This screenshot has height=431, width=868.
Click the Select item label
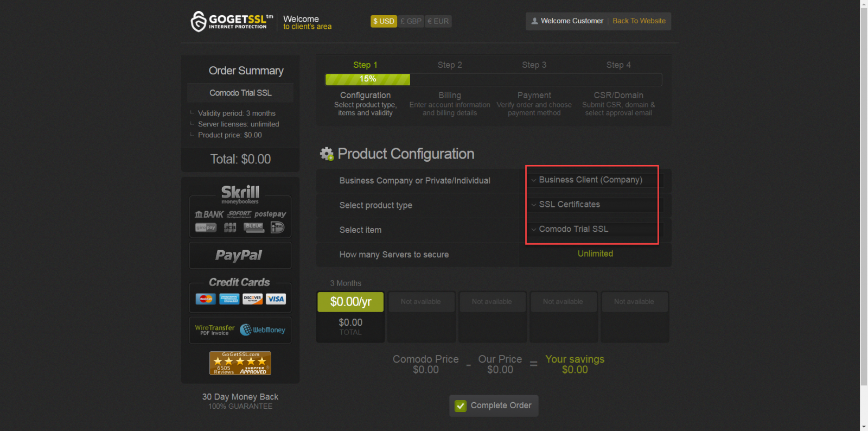(360, 230)
